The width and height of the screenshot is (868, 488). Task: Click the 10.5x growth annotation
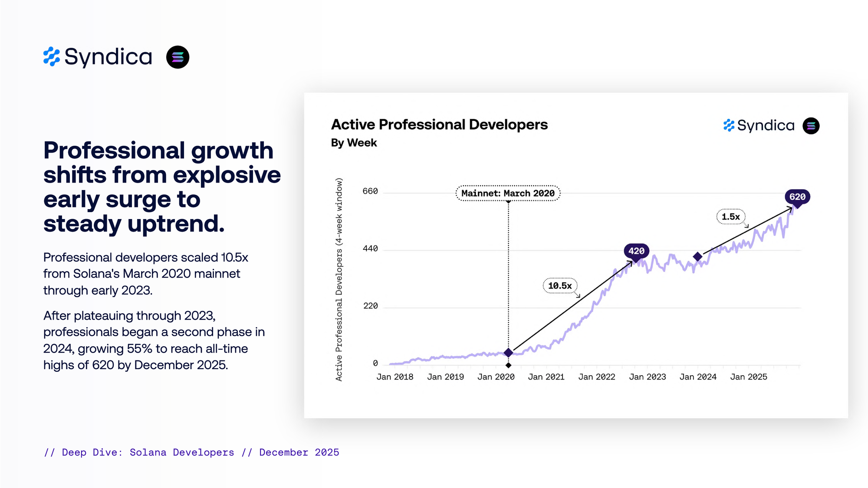[560, 285]
